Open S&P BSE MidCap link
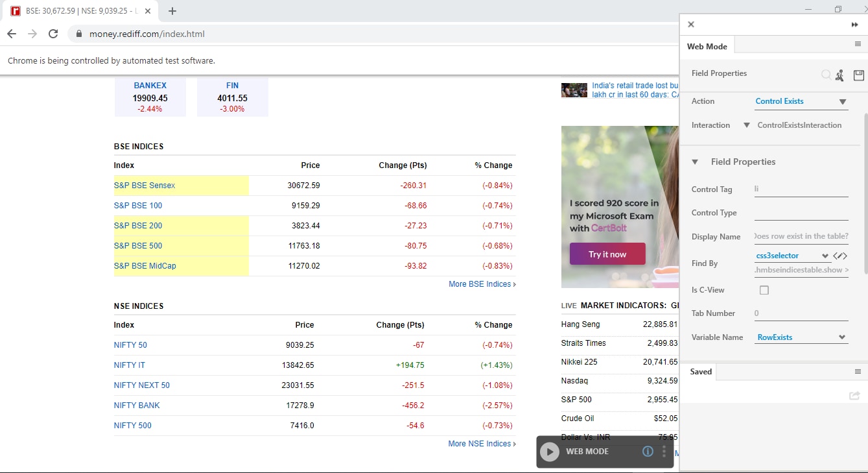The height and width of the screenshot is (473, 868). [x=145, y=266]
